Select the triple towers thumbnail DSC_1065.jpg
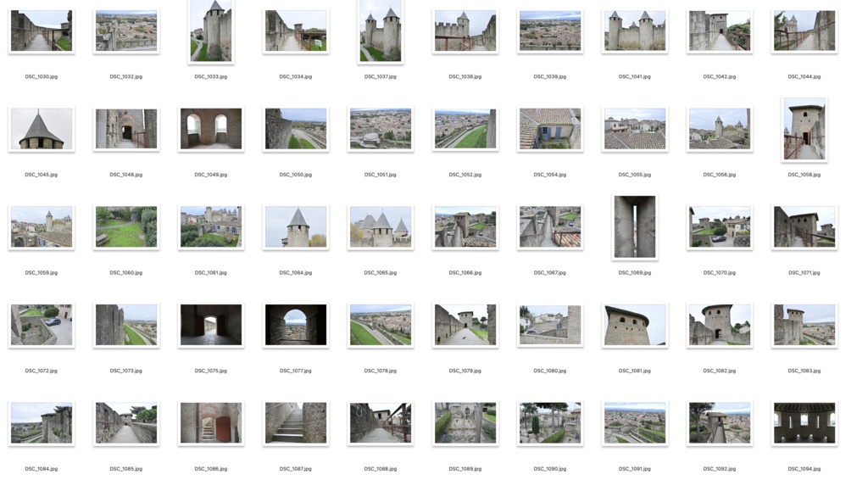Image resolution: width=868 pixels, height=480 pixels. click(381, 227)
